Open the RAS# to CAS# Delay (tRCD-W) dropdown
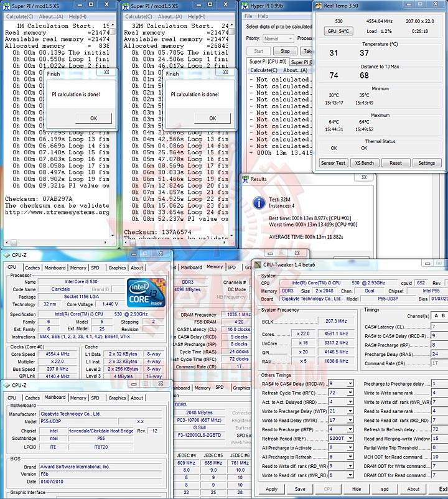This screenshot has width=448, height=499. [x=350, y=383]
